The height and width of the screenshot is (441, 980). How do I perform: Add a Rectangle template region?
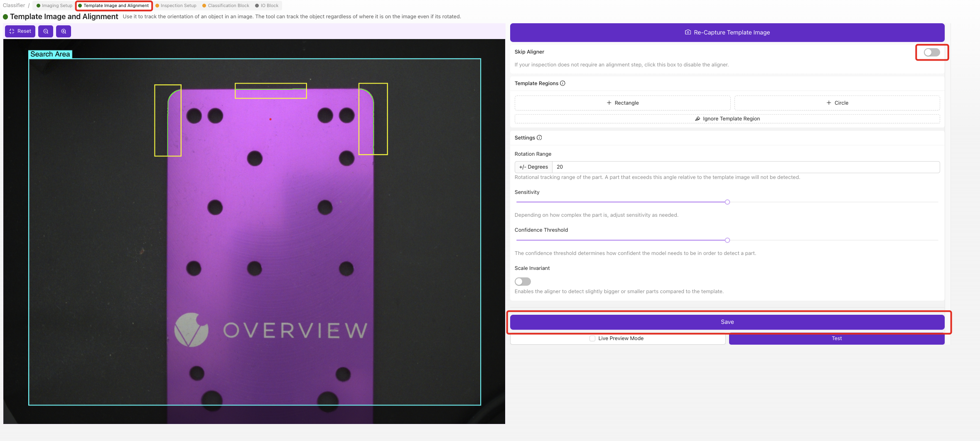pos(622,103)
